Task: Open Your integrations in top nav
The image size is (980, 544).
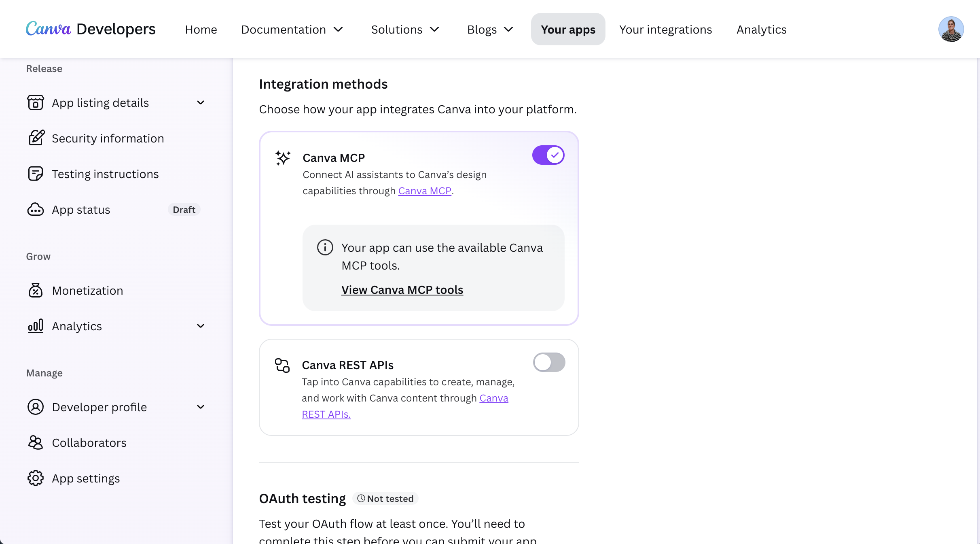Action: tap(665, 30)
